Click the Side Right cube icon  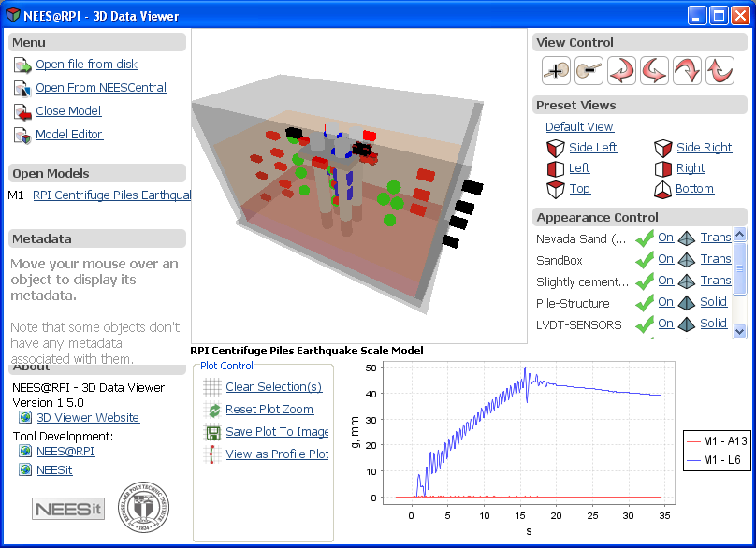663,148
